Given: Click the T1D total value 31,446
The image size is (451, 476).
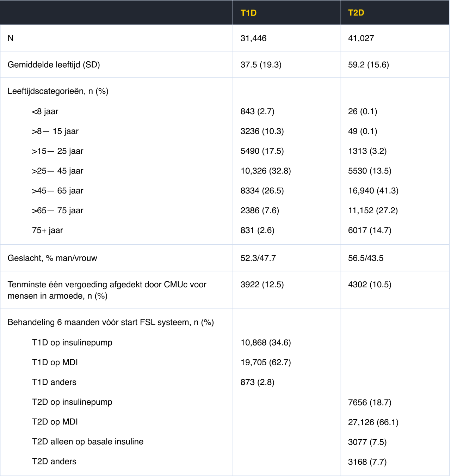Looking at the screenshot, I should tap(253, 38).
